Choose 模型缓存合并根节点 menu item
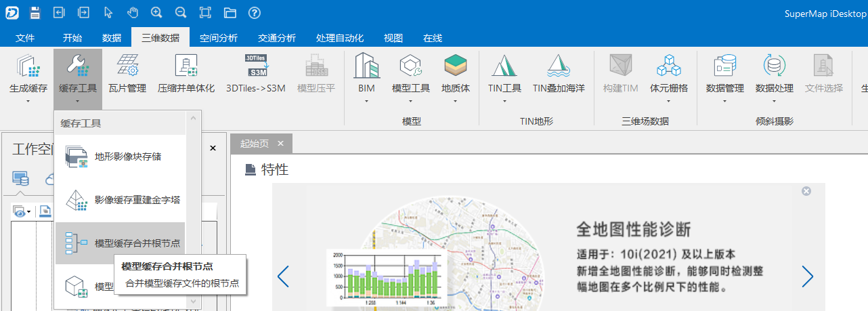Screen dimensions: 868x311 click(x=121, y=243)
